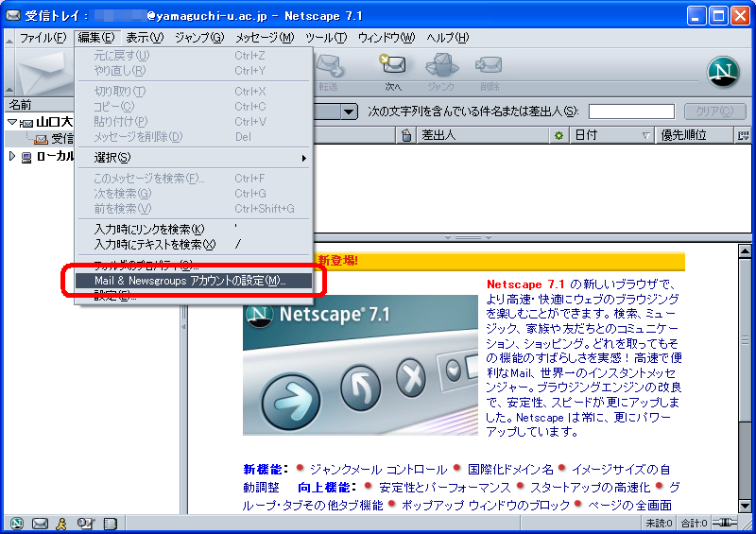Sort by 優先順位 column header
The height and width of the screenshot is (534, 756).
coord(695,135)
